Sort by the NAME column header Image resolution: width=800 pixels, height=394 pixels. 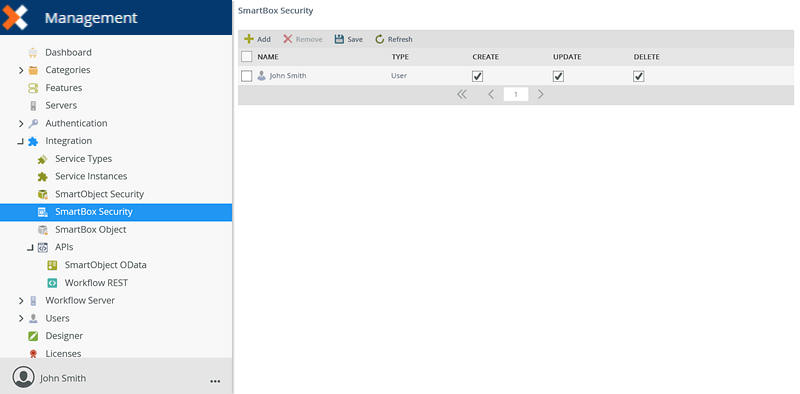[268, 57]
